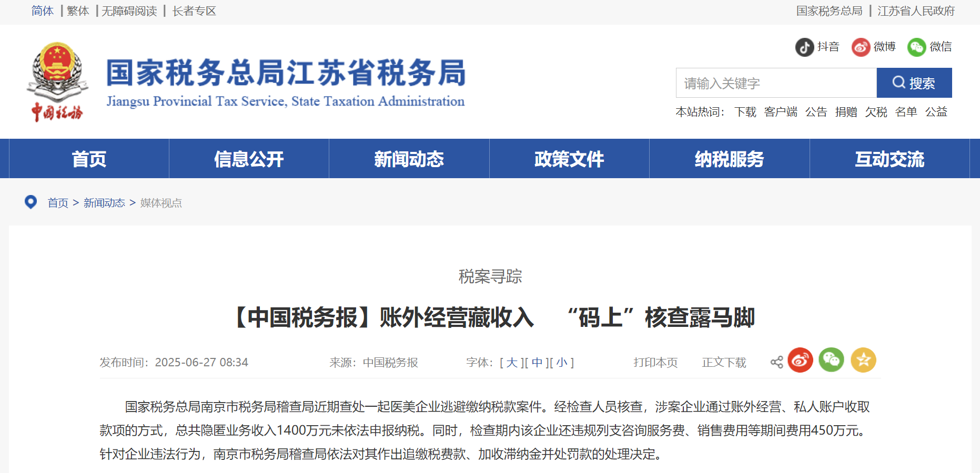Viewport: 980px width, 473px height.
Task: Go to 新闻动态 in breadcrumb
Action: 104,203
